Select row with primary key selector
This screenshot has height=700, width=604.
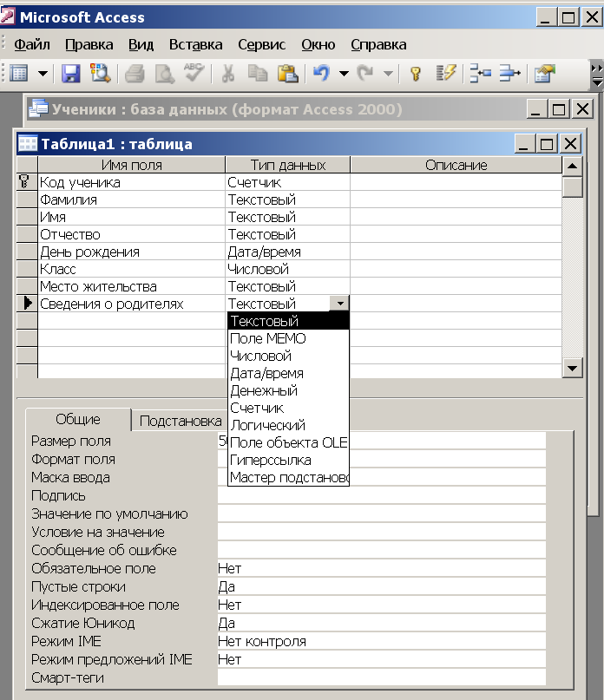(x=27, y=182)
